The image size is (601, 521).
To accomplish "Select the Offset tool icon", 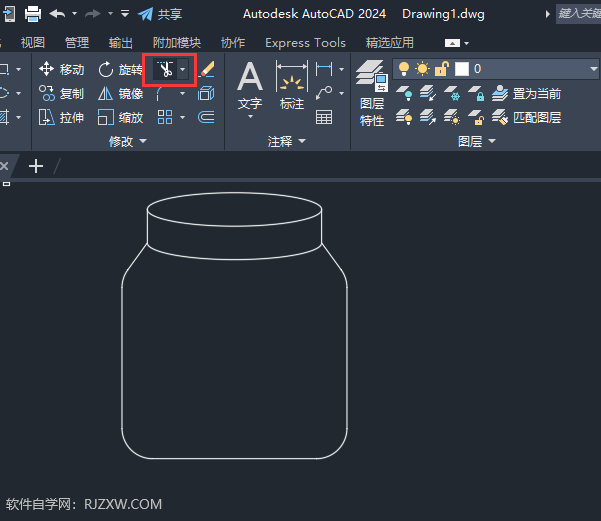I will pos(206,117).
